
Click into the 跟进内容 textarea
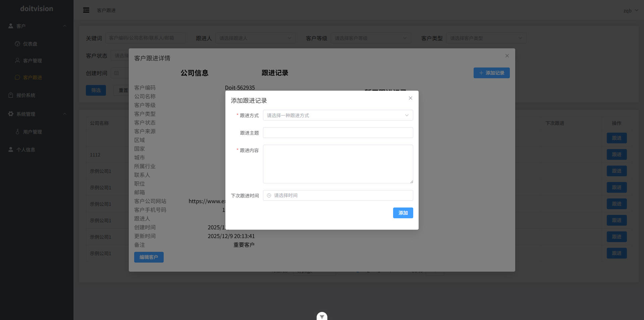[338, 164]
